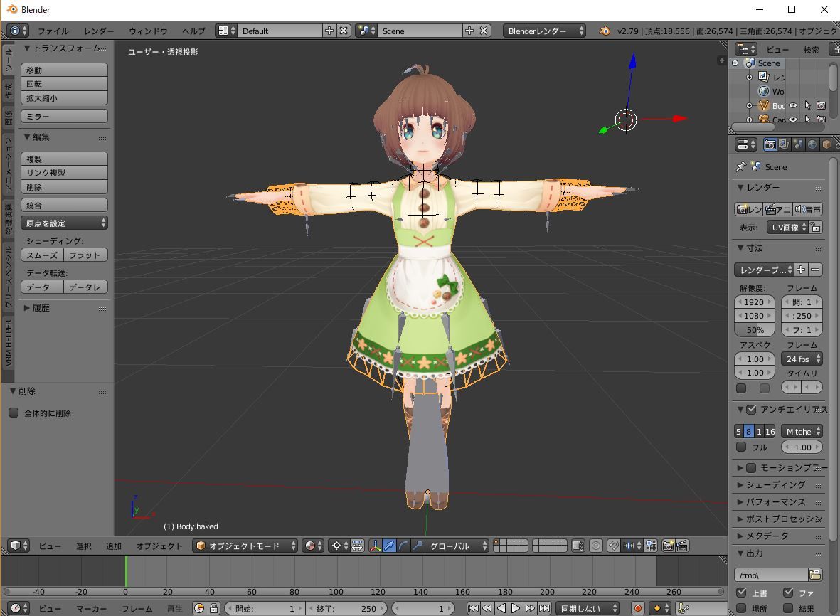Click the render animation button
Image resolution: width=840 pixels, height=616 pixels.
pos(778,209)
